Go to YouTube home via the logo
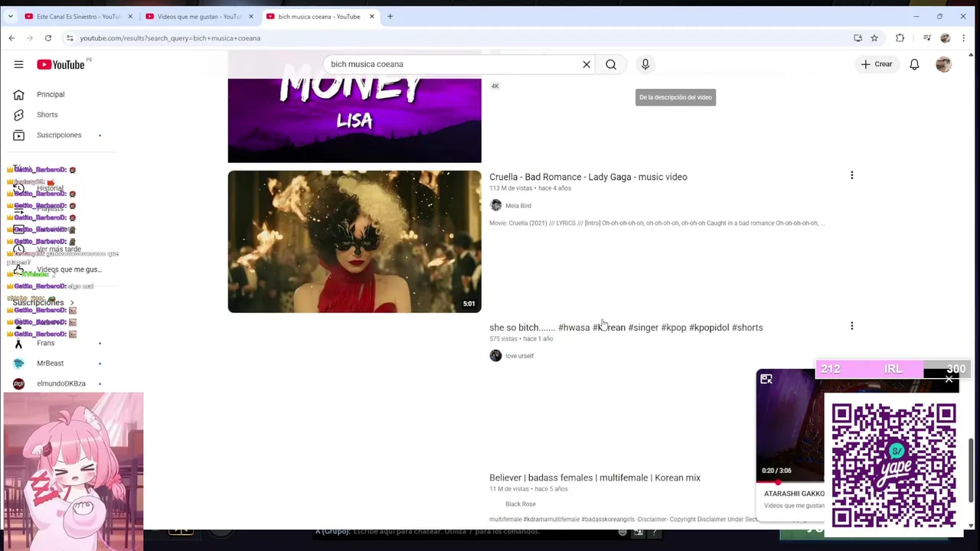 tap(61, 64)
